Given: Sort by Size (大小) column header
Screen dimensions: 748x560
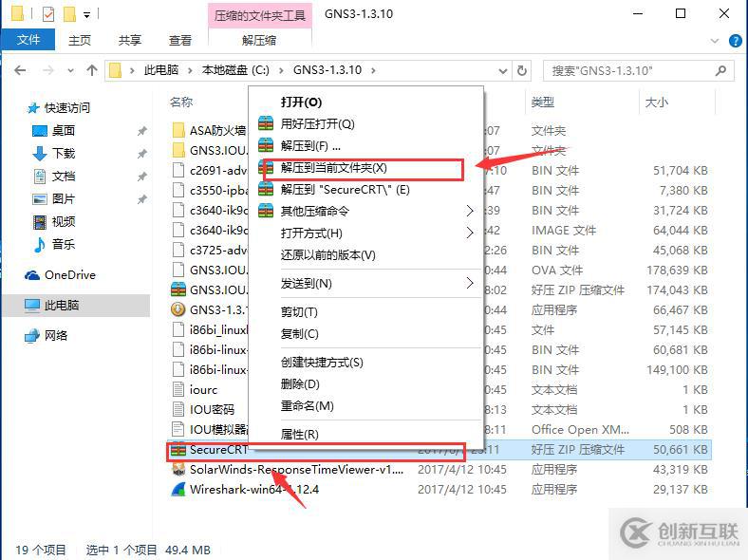Looking at the screenshot, I should click(x=657, y=103).
